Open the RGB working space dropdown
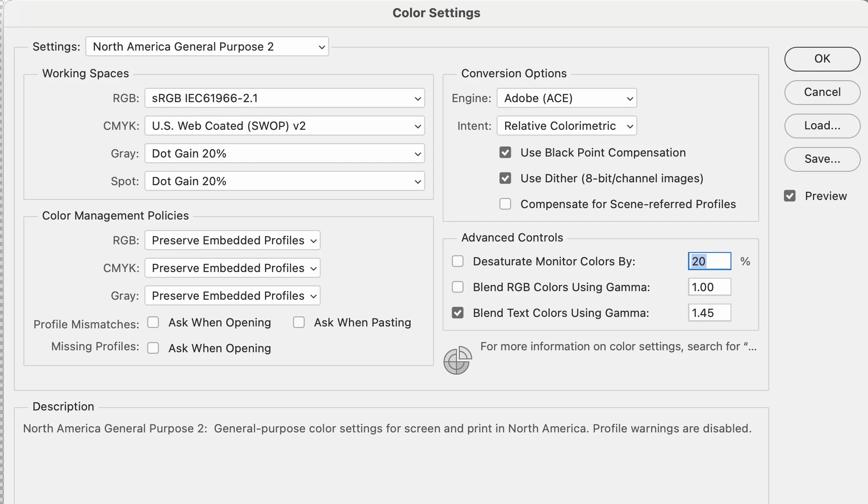Screen dimensions: 868x504 pyautogui.click(x=285, y=98)
